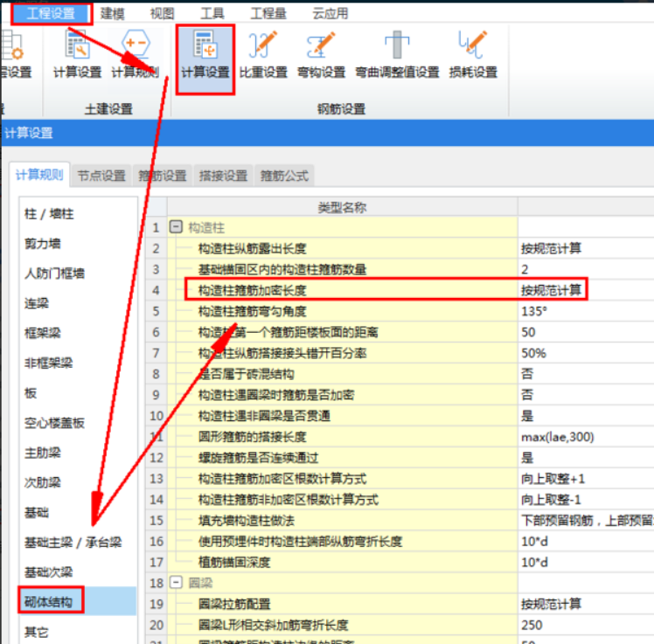Open 比重设置 tool

click(x=263, y=55)
